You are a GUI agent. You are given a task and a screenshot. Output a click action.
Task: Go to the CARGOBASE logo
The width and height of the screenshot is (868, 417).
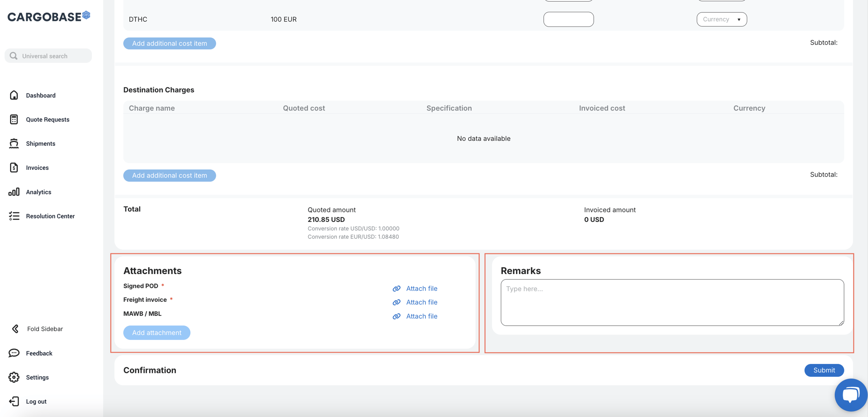pos(48,16)
